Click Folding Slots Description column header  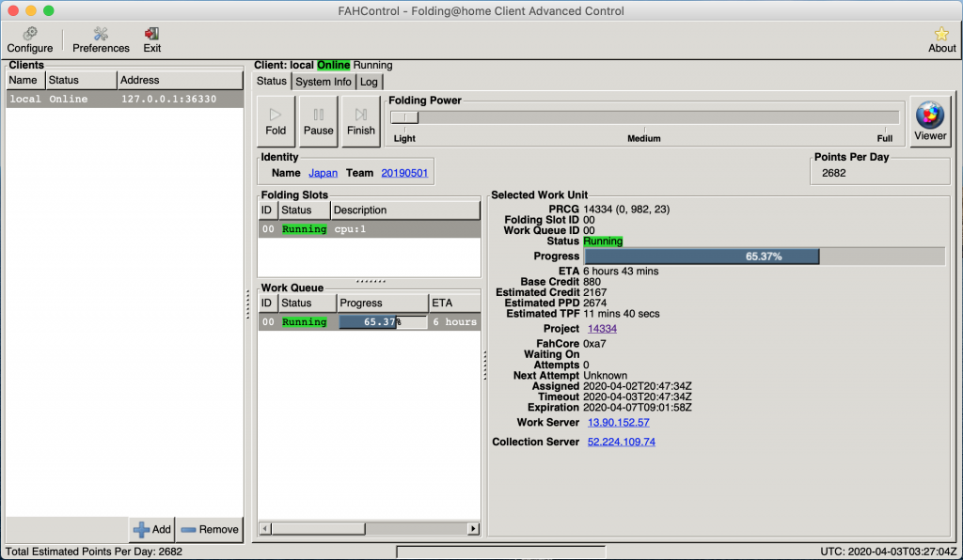405,210
